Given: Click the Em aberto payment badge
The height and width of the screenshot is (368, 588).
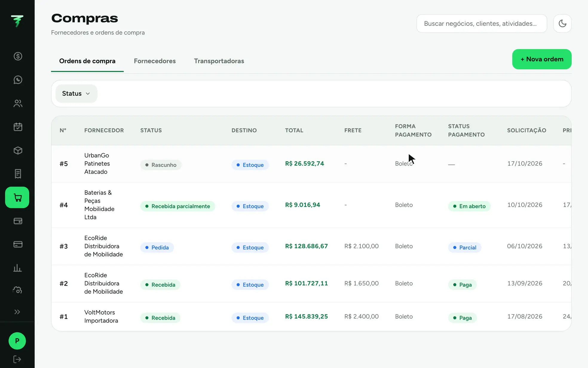Looking at the screenshot, I should pyautogui.click(x=469, y=206).
